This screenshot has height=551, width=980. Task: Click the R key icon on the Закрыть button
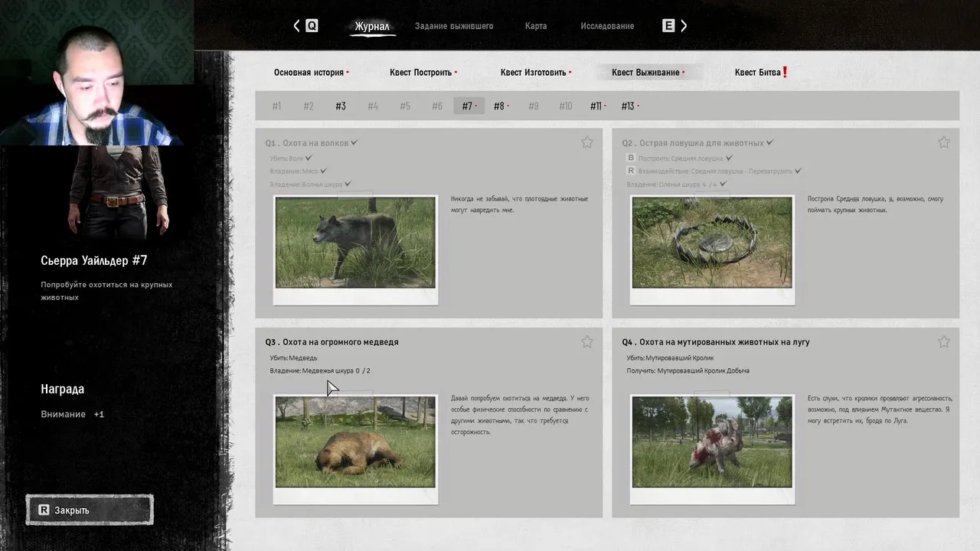[44, 510]
